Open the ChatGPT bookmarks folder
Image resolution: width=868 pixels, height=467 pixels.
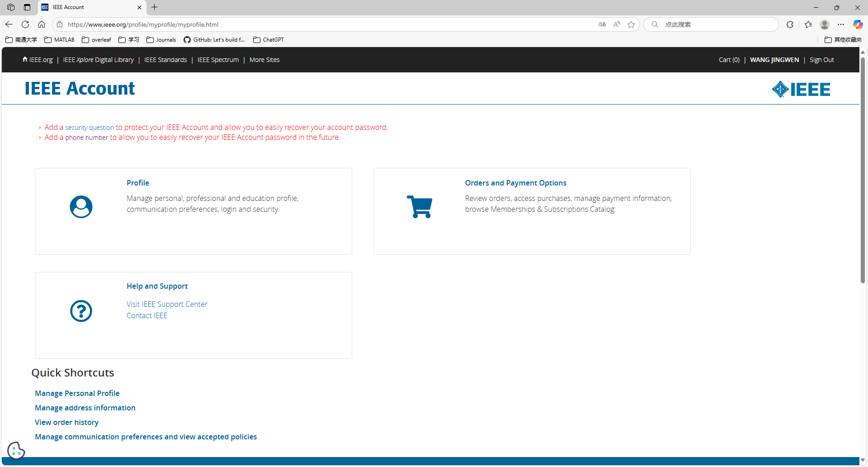tap(269, 40)
